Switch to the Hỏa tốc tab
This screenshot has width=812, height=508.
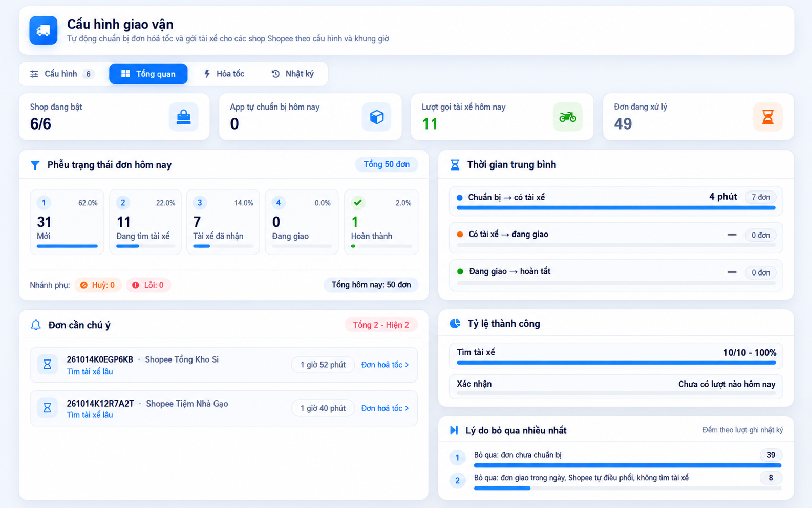[x=224, y=74]
